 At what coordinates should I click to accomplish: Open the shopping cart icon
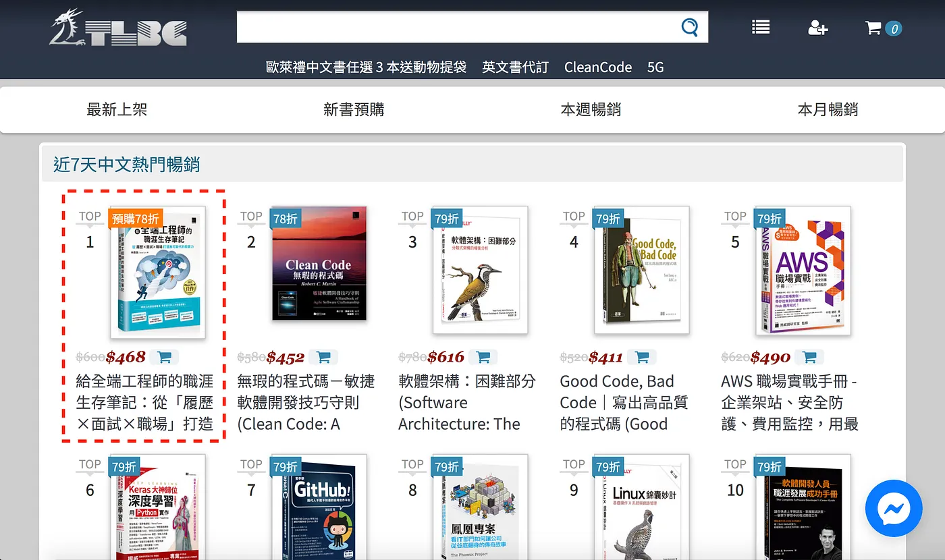tap(873, 28)
